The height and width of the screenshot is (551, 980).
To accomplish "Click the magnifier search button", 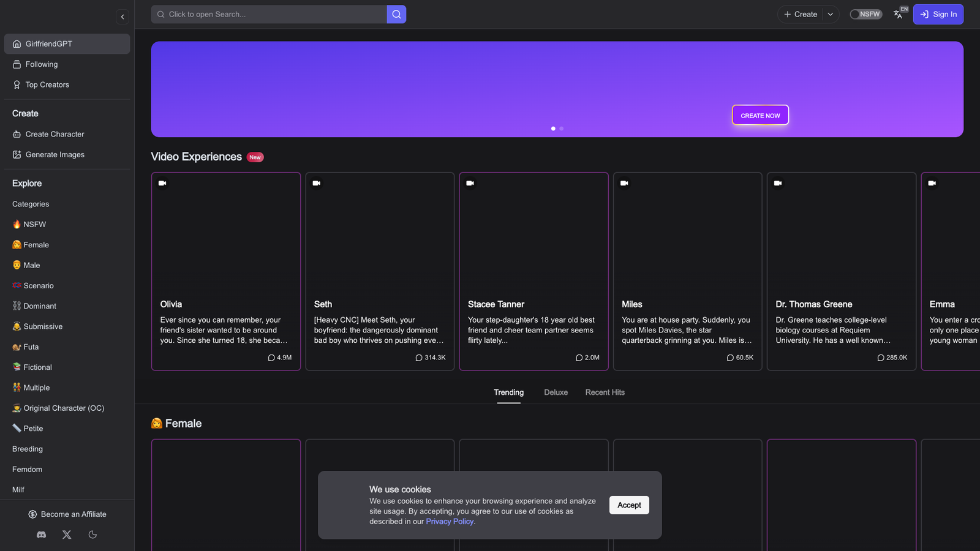I will (396, 14).
